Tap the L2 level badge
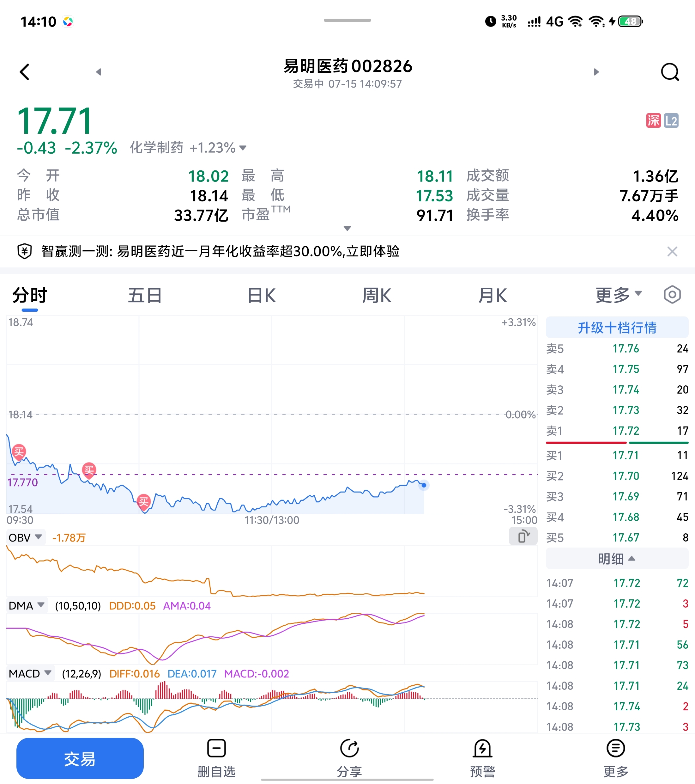The width and height of the screenshot is (695, 784). pyautogui.click(x=671, y=120)
